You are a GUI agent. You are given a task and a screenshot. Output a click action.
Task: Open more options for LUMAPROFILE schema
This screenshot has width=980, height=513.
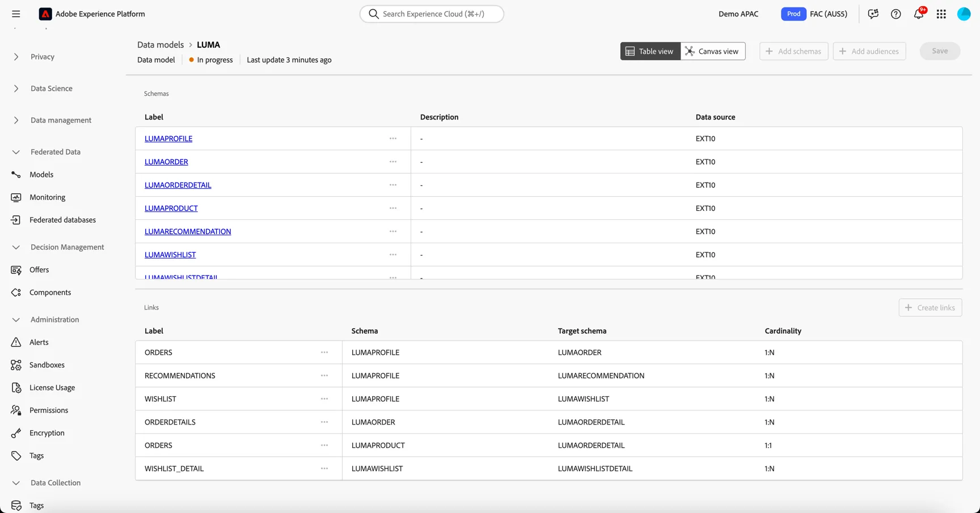pos(393,138)
